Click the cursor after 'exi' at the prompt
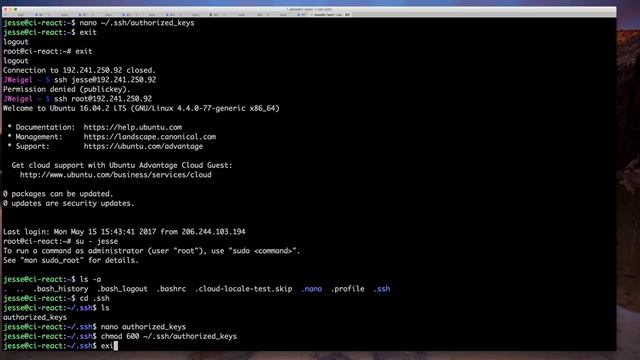Screen dimensions: 640x360 click(x=116, y=346)
